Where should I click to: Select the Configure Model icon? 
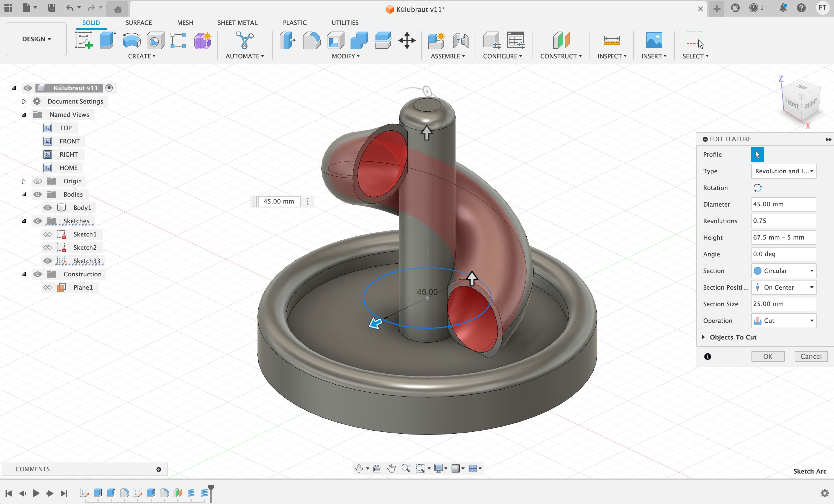click(x=491, y=40)
